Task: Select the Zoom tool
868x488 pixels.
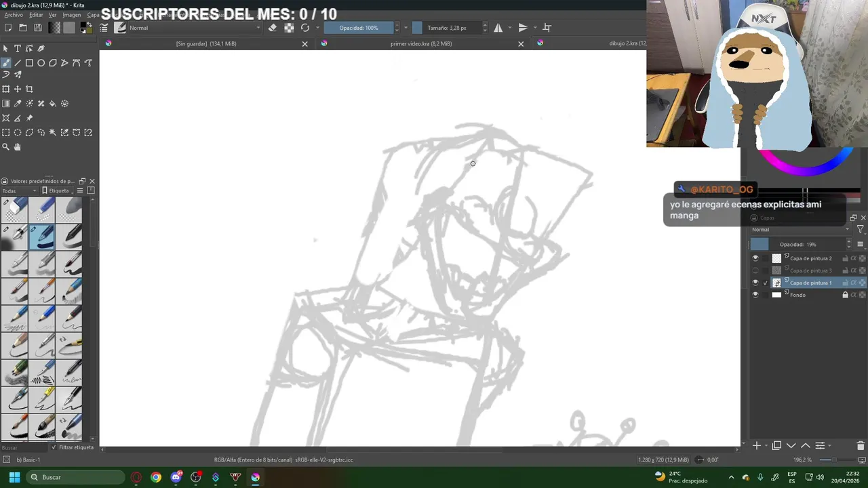Action: click(6, 147)
